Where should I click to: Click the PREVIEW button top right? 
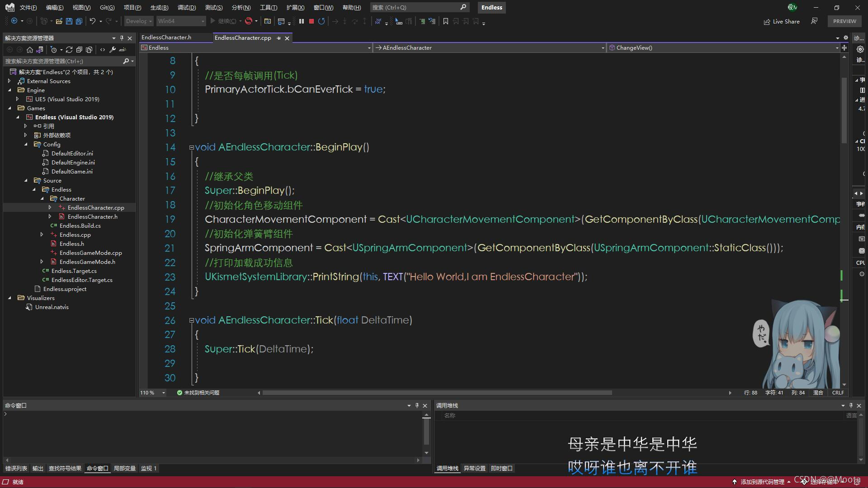click(x=845, y=21)
